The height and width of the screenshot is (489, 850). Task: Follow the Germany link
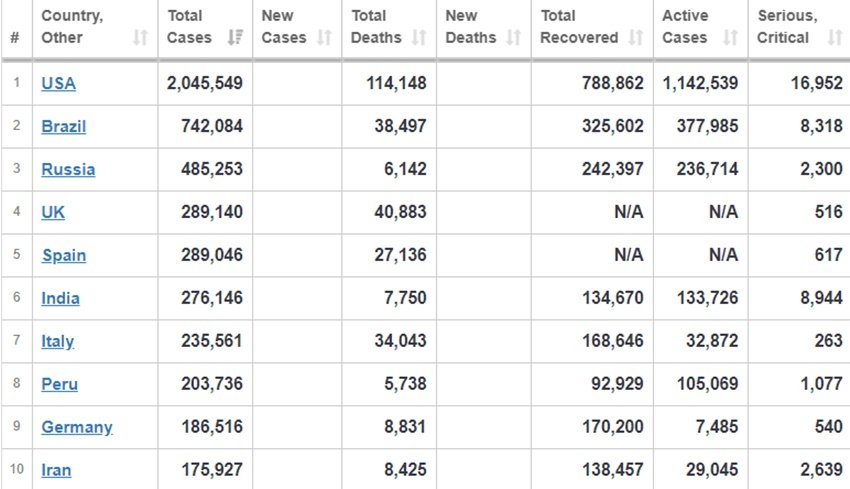click(77, 427)
